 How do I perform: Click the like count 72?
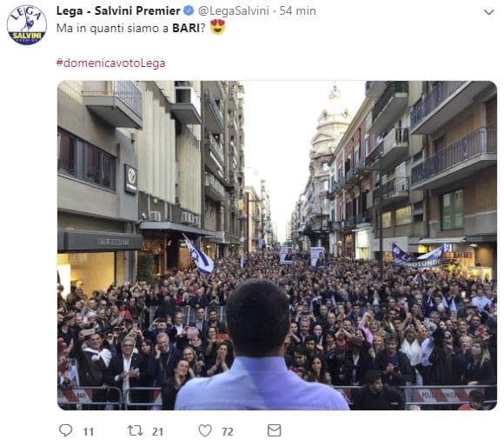click(x=228, y=431)
